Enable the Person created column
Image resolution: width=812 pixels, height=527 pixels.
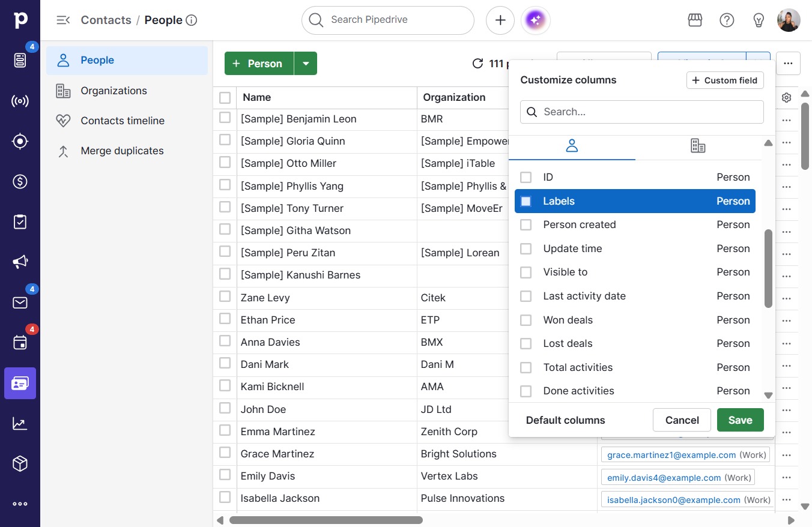pyautogui.click(x=526, y=224)
